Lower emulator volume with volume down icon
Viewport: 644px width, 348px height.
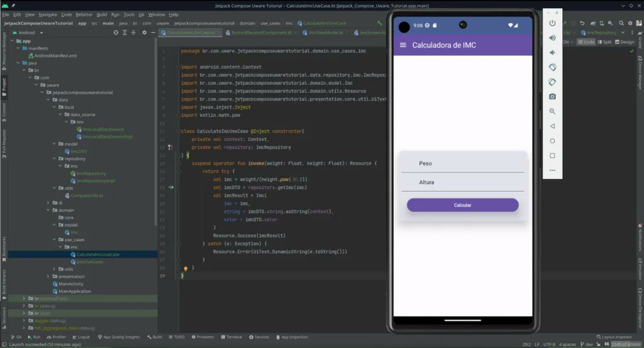tap(552, 53)
